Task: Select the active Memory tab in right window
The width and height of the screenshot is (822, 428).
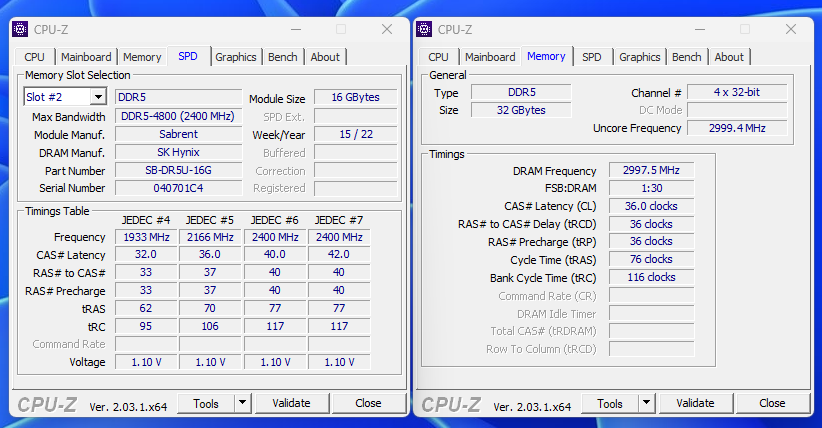Action: tap(546, 56)
